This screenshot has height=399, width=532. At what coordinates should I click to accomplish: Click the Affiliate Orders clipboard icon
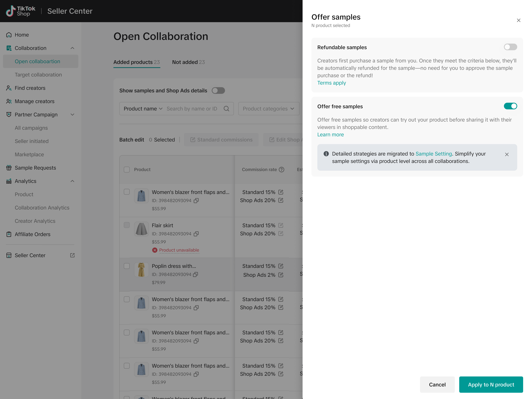(x=9, y=234)
